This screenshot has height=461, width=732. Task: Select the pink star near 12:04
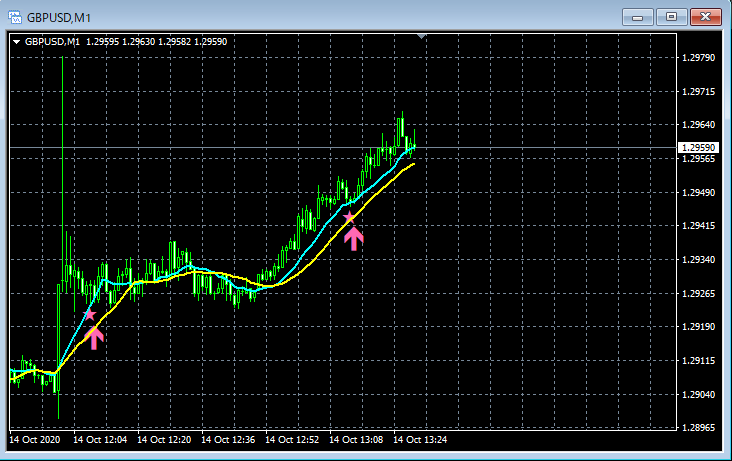point(90,314)
